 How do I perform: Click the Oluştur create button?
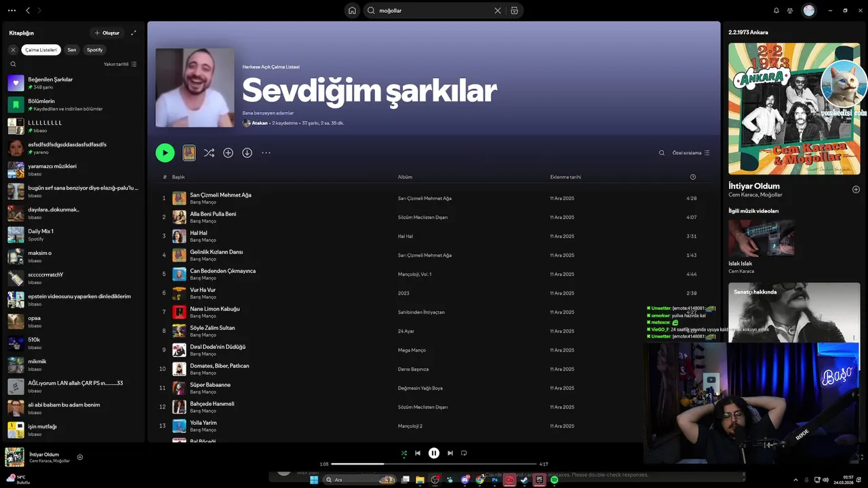(107, 33)
